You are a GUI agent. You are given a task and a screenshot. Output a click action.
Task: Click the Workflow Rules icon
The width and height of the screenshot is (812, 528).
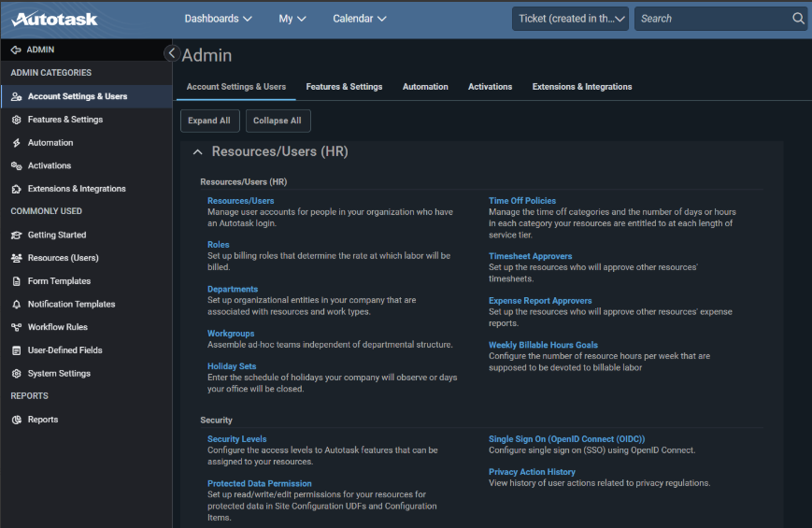pyautogui.click(x=17, y=327)
